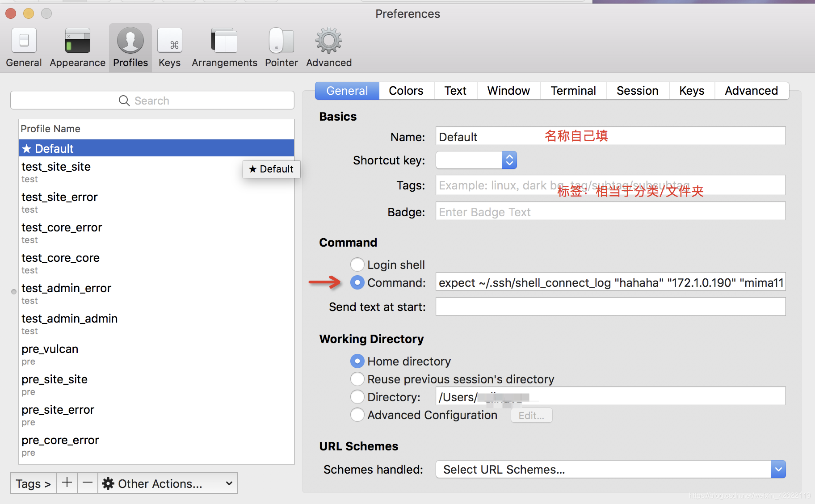The height and width of the screenshot is (504, 815).
Task: Select the ★ Default profile row
Action: [156, 148]
